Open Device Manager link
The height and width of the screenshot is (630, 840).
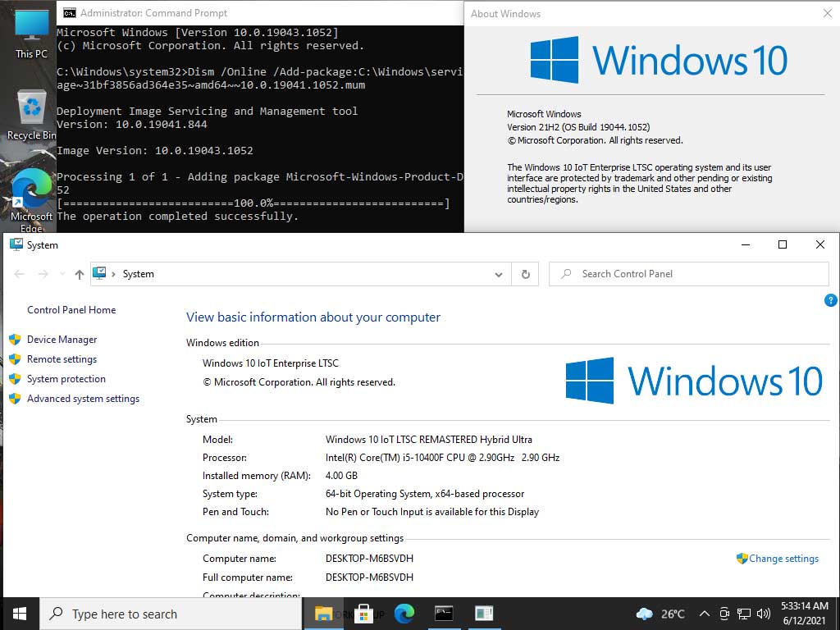(x=62, y=340)
